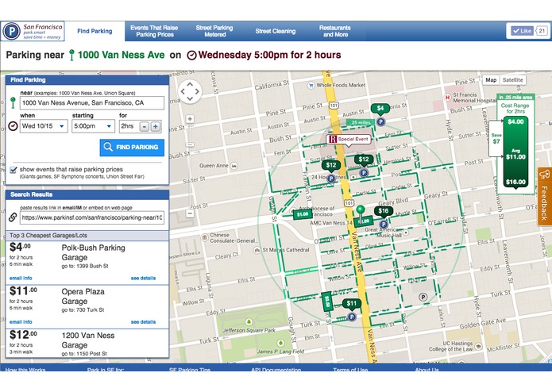This screenshot has width=552, height=392.
Task: Select the Polk-Bush Parking Garage result
Action: click(x=87, y=263)
